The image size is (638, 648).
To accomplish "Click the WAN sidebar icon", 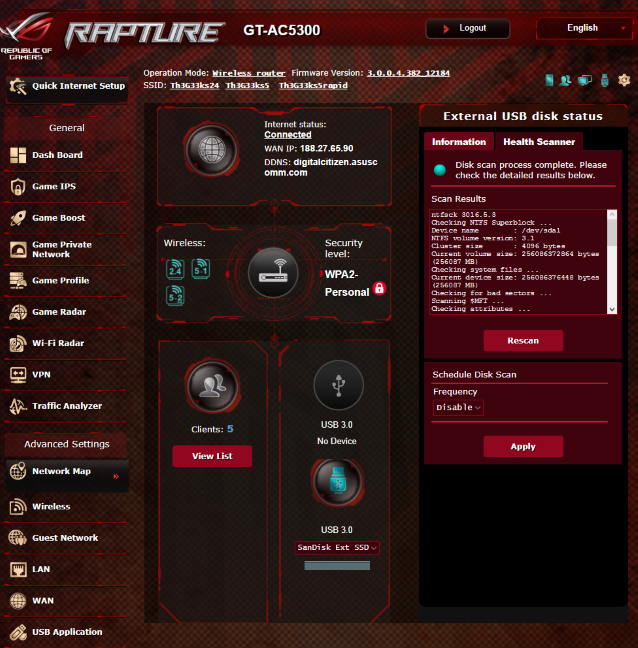I will click(18, 601).
